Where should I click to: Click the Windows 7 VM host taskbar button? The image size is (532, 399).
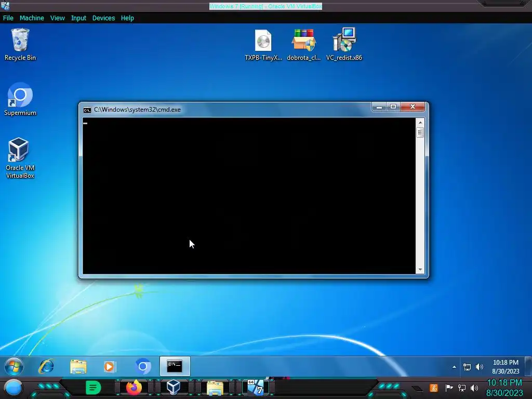click(x=256, y=388)
